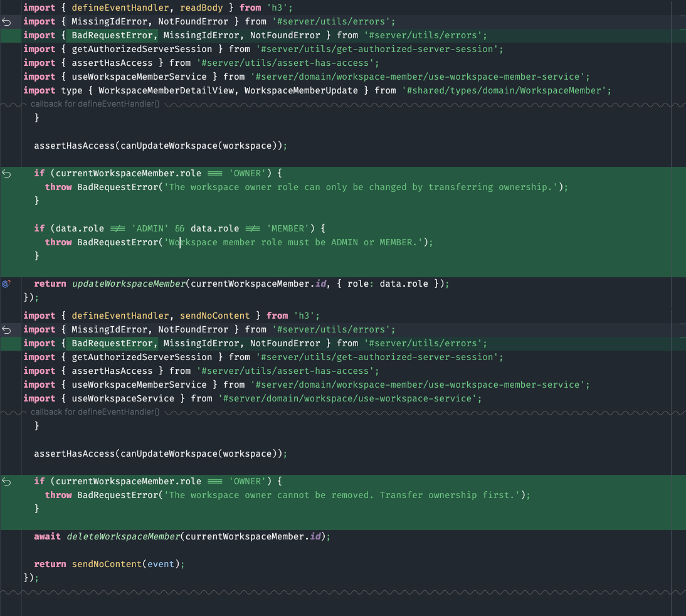Click the readBody import identifier
686x616 pixels.
pos(201,8)
